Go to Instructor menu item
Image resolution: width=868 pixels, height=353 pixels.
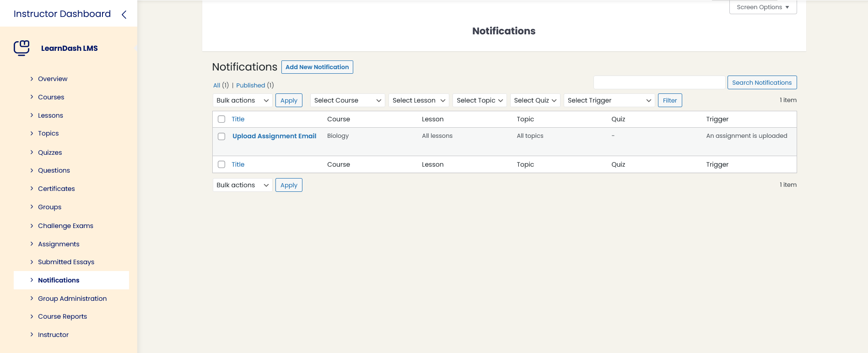[x=53, y=335]
